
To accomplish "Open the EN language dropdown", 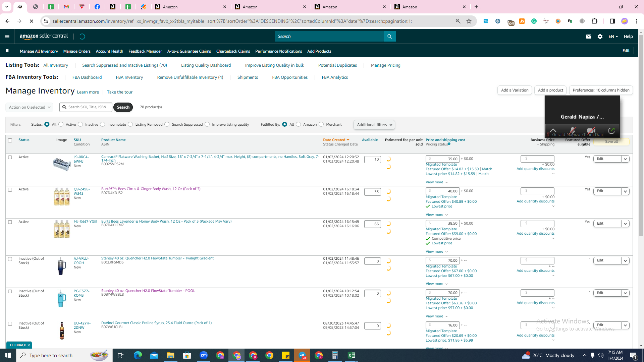I will tap(613, 37).
